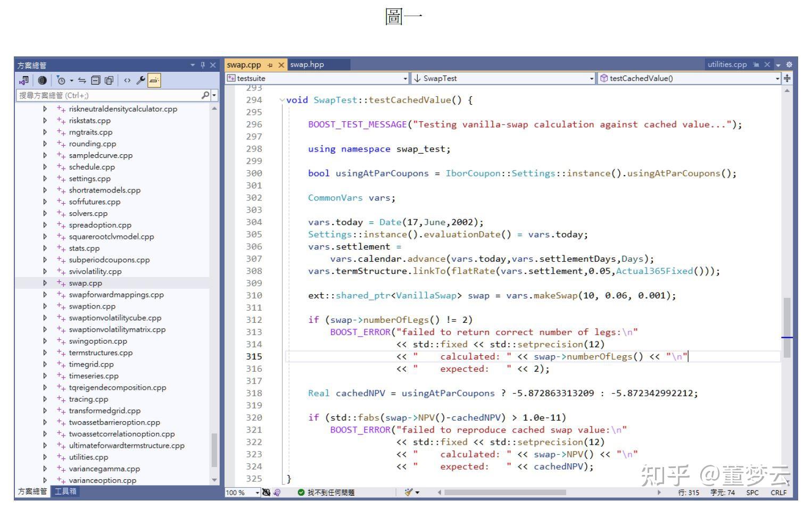Open the 100 % zoom level dropdown
Image resolution: width=812 pixels, height=509 pixels.
click(x=257, y=493)
